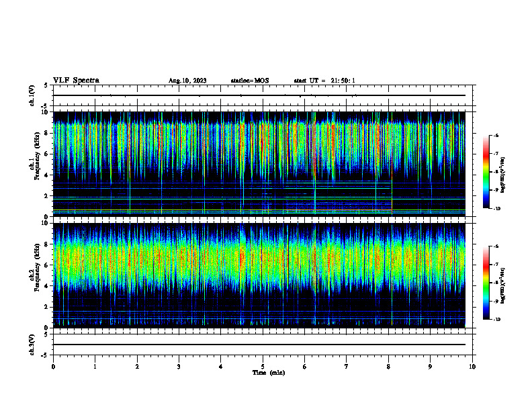Click the "Time (min)" x-axis label
The height and width of the screenshot is (411, 532).
click(269, 373)
